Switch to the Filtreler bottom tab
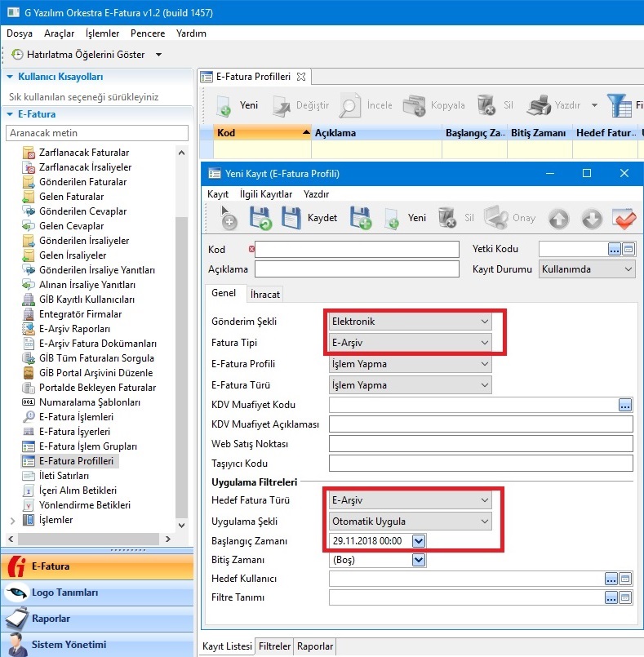Viewport: 644px width, 657px height. 274,646
